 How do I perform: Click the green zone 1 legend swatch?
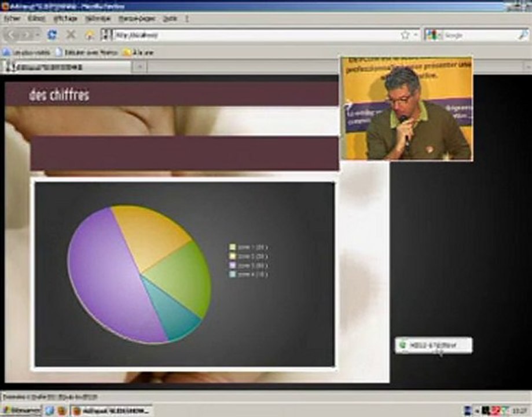point(232,247)
